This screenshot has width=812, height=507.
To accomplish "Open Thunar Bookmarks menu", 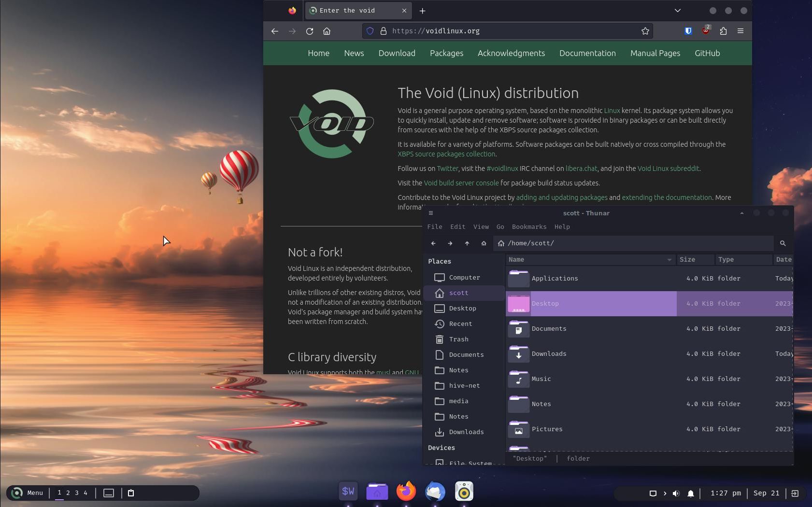I will tap(529, 227).
